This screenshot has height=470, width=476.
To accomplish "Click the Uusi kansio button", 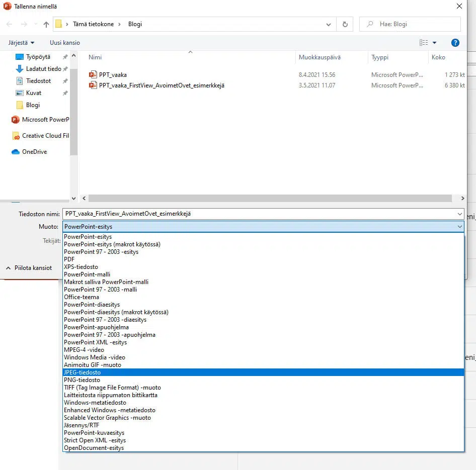I will [65, 43].
